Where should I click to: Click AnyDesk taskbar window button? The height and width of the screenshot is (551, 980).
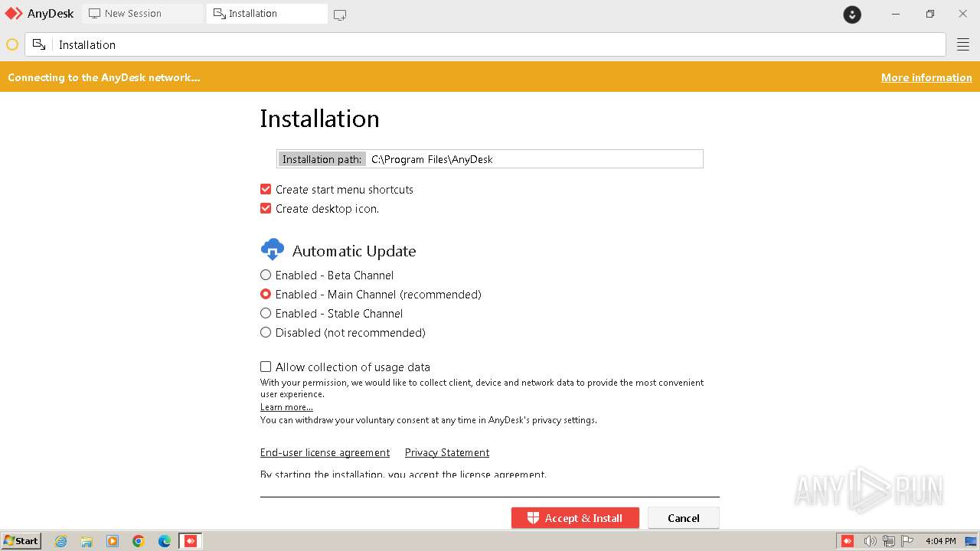click(x=191, y=541)
